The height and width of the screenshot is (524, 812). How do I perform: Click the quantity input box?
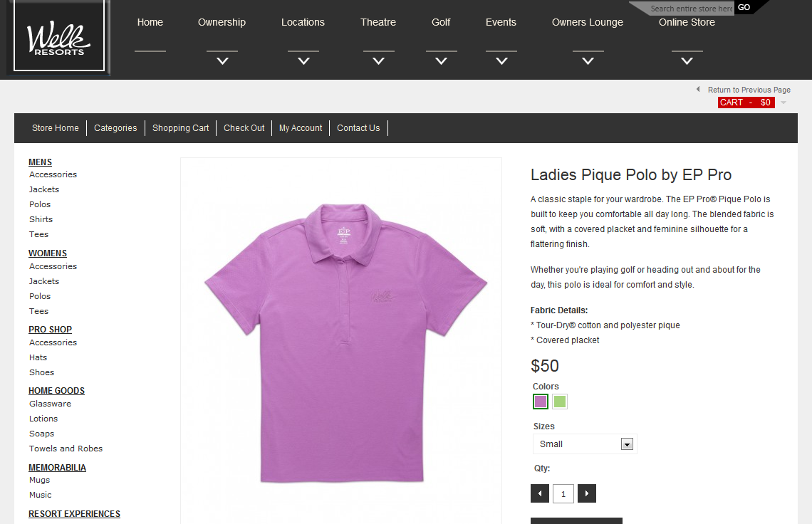coord(563,493)
